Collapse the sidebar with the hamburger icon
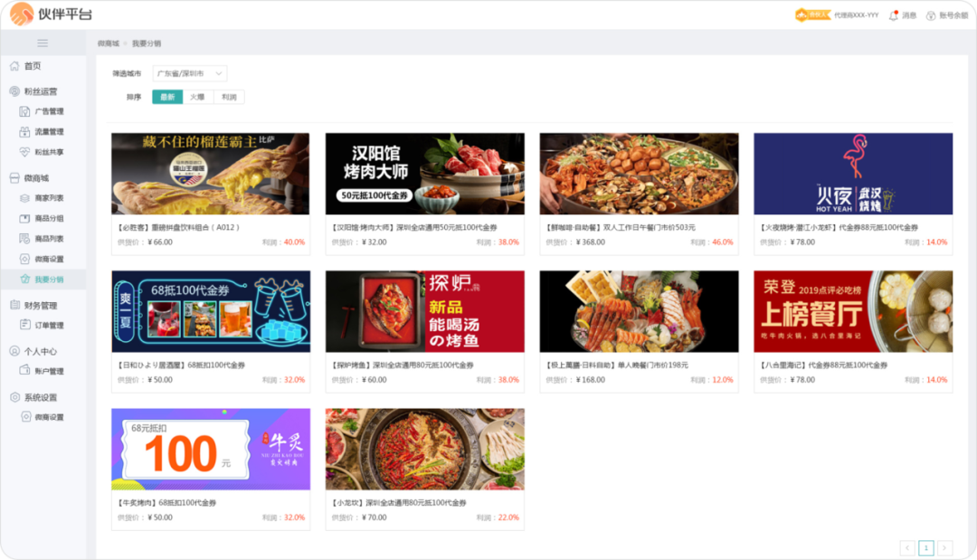977x560 pixels. pos(43,43)
